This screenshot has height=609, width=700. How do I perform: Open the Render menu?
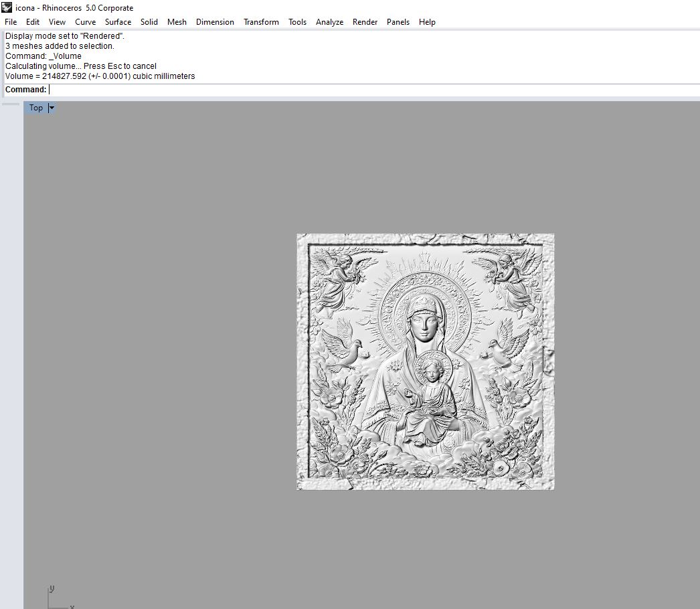click(x=365, y=22)
